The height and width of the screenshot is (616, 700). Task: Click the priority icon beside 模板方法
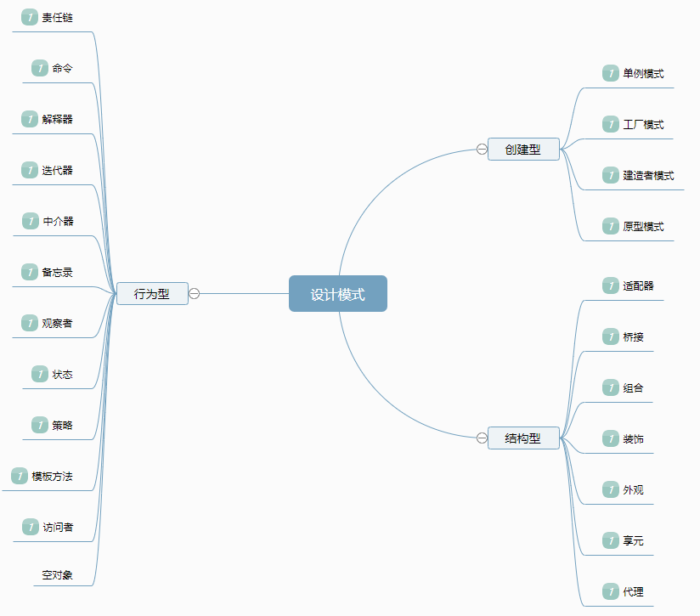[x=20, y=476]
